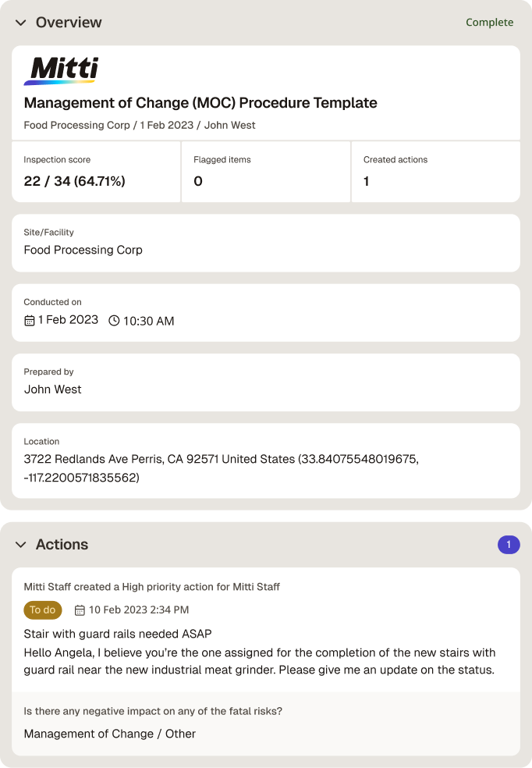Collapse the Overview section chevron
The height and width of the screenshot is (768, 532).
click(20, 23)
